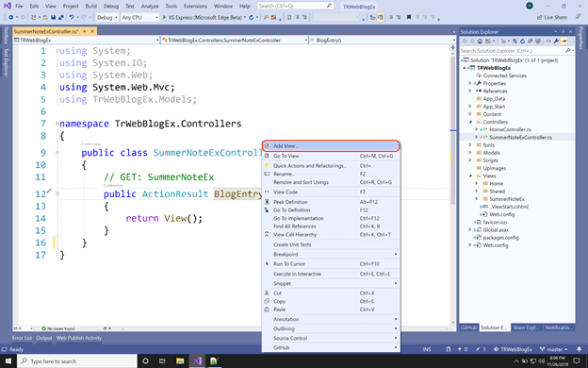Refresh Solution Explorer with blue arrow icon
Viewport: 588px width, 368px height.
click(522, 41)
